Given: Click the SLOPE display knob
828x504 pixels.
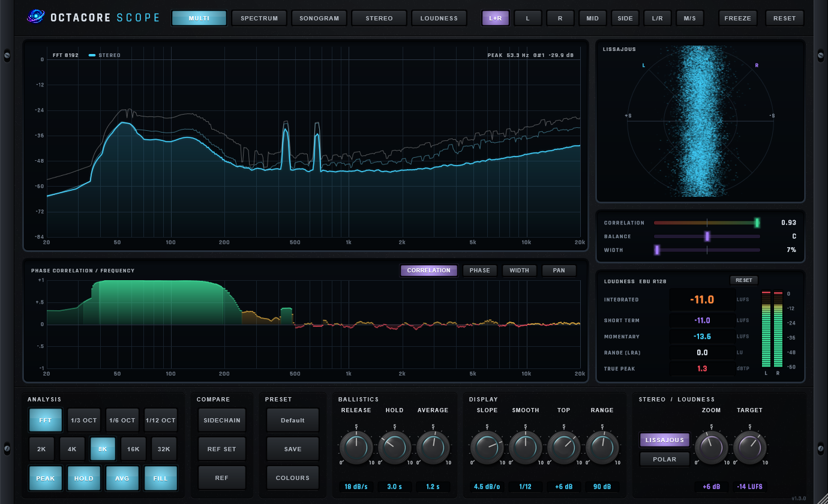Looking at the screenshot, I should click(487, 448).
